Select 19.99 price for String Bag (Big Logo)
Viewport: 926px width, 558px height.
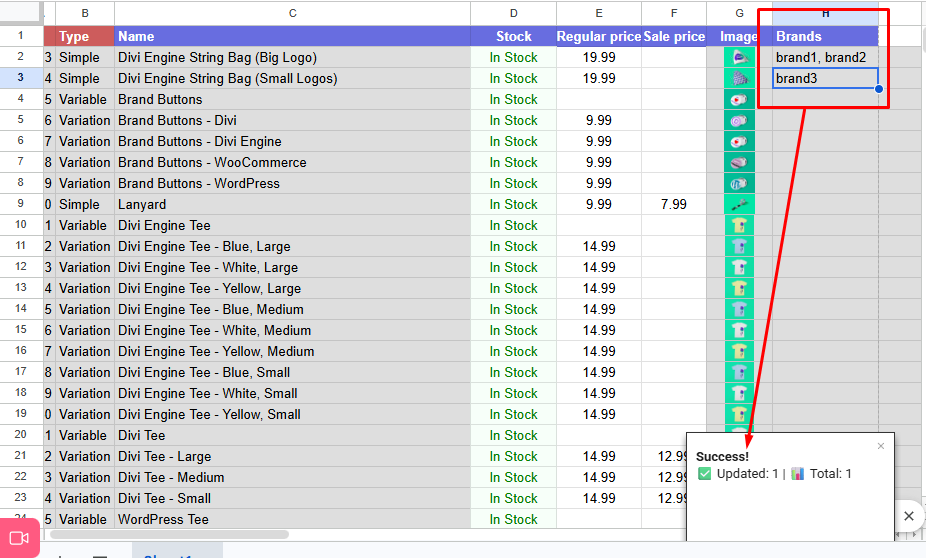coord(599,57)
